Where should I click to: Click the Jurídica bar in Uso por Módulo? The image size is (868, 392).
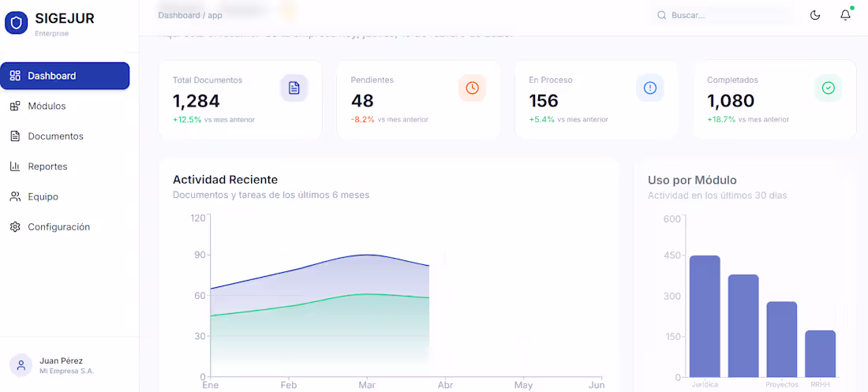705,316
